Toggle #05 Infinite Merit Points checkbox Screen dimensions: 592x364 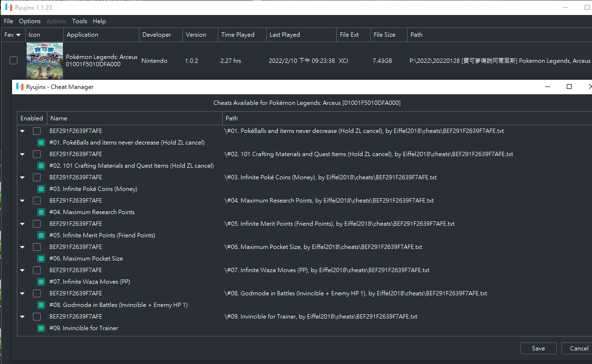[41, 235]
